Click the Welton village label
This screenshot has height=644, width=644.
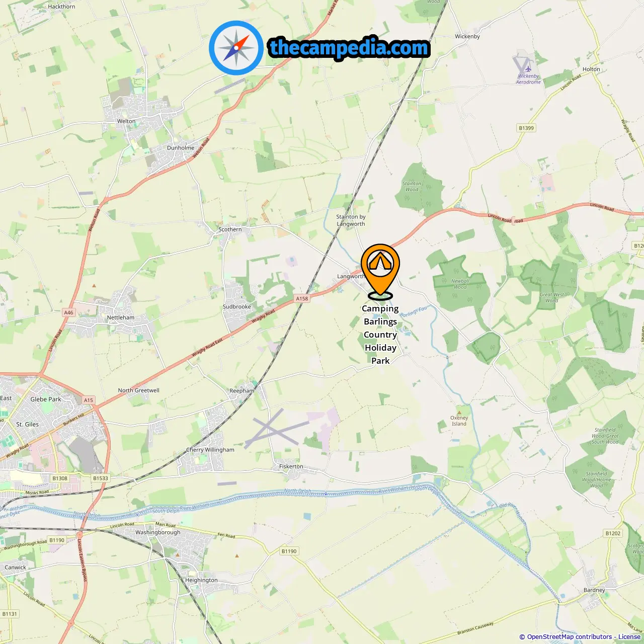tap(126, 121)
